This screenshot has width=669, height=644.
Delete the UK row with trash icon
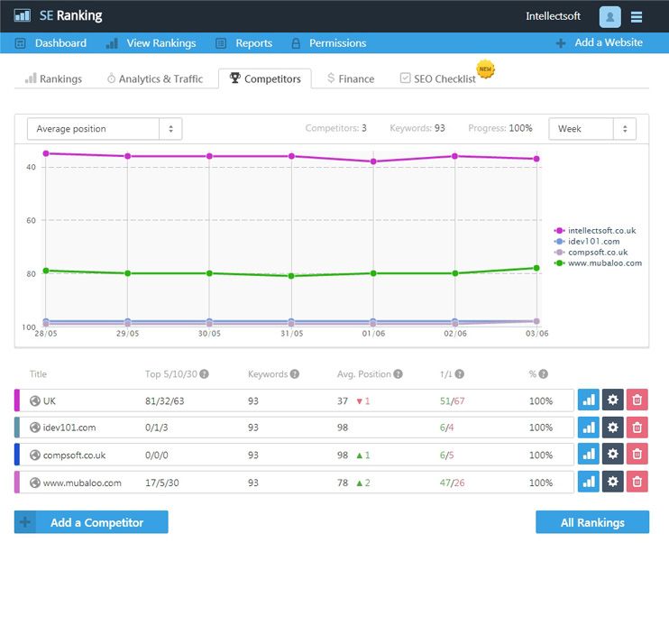click(637, 400)
